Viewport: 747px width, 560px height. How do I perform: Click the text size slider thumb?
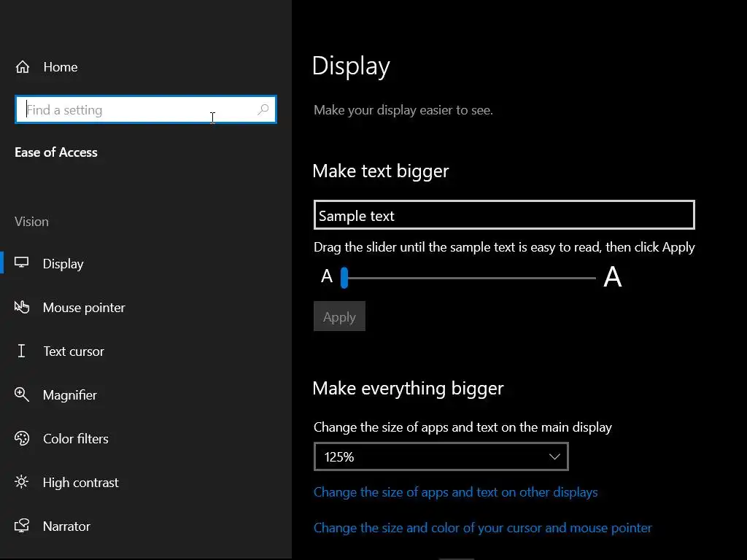coord(344,278)
